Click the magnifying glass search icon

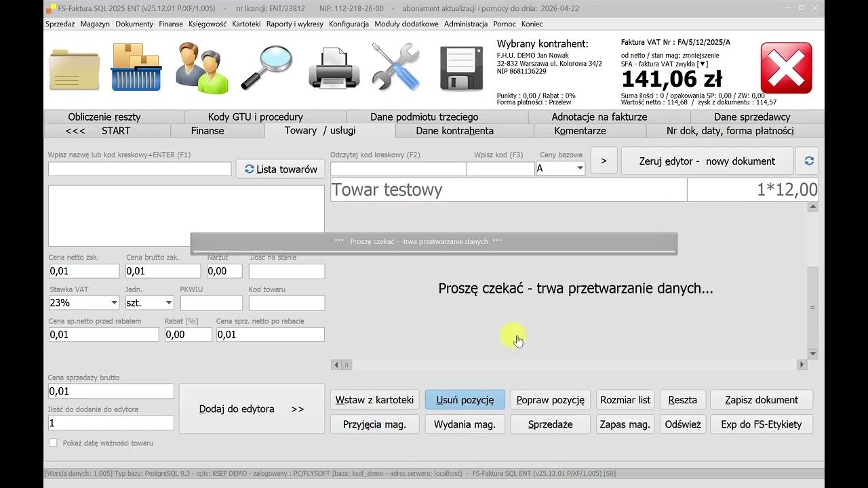click(267, 67)
